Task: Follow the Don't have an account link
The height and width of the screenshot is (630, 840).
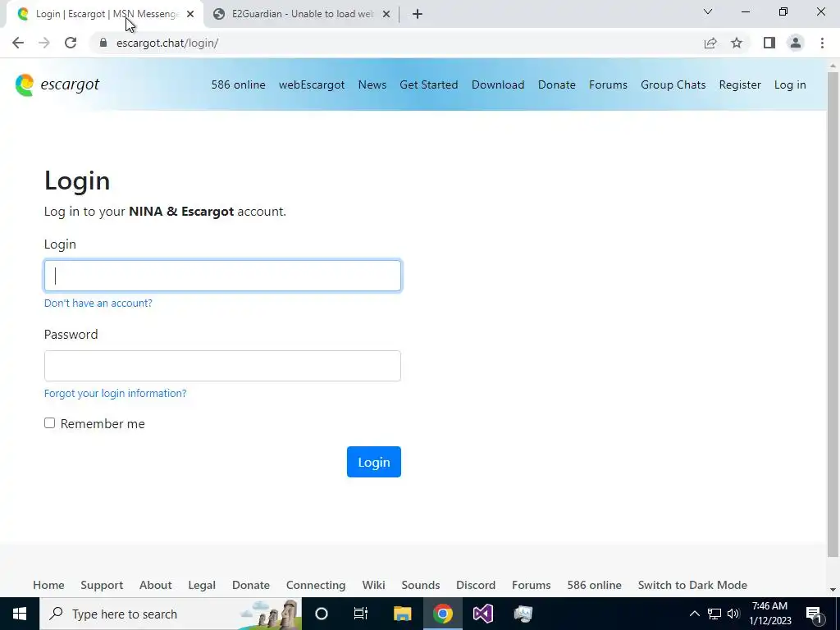Action: click(x=98, y=304)
